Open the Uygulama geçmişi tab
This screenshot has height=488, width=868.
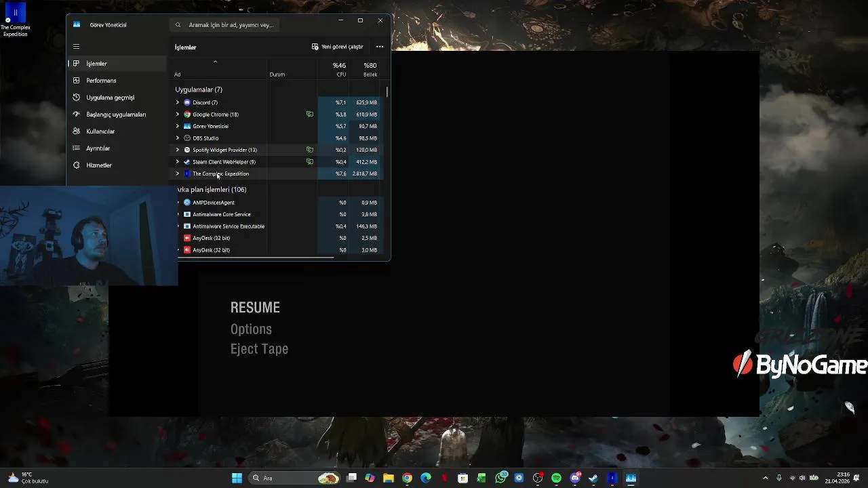[x=117, y=98]
